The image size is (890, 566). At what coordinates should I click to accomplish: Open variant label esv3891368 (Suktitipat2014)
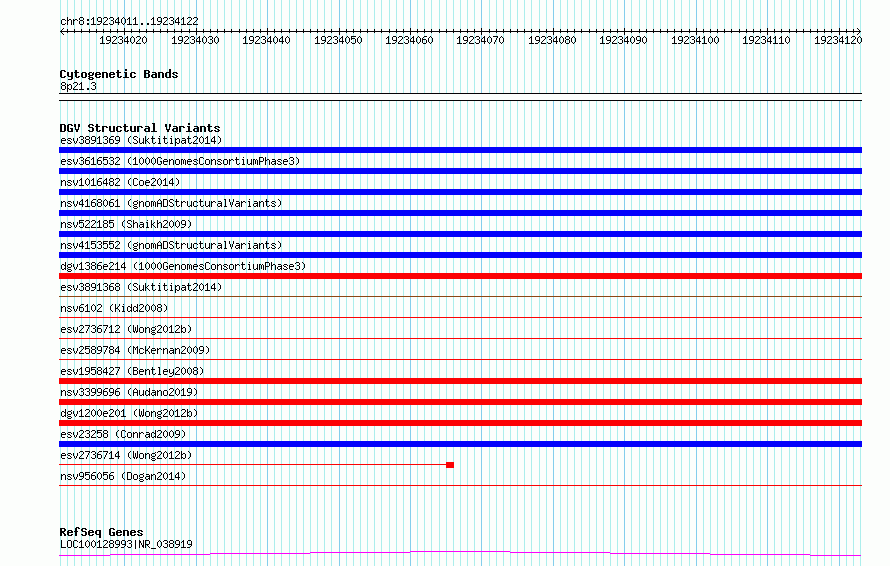(141, 287)
